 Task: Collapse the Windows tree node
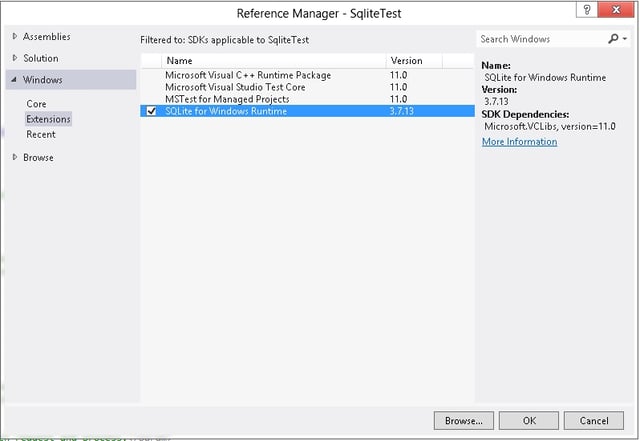14,80
